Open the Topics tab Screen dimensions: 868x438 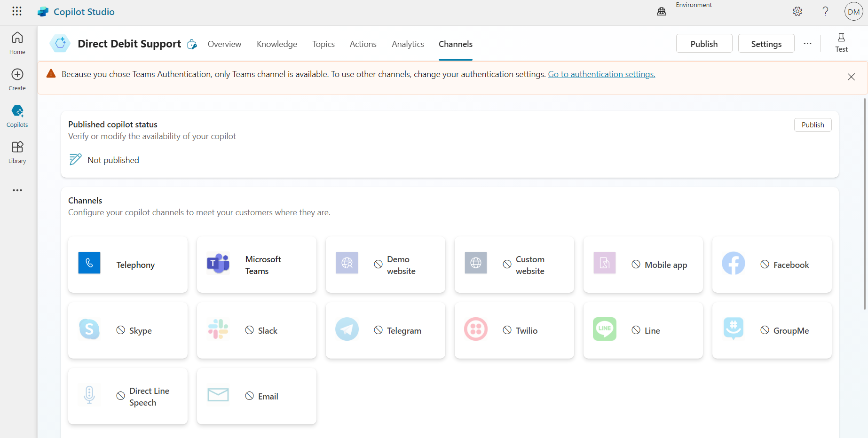click(x=324, y=44)
